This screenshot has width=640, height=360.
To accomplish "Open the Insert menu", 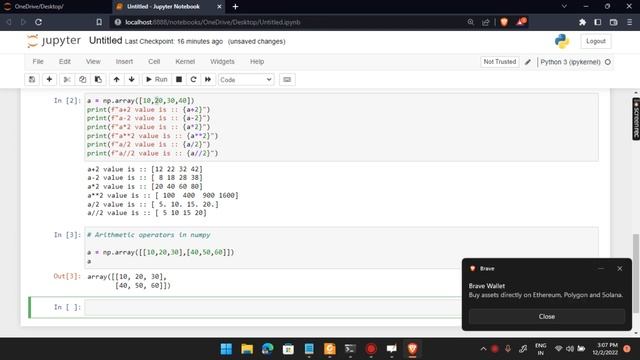I will point(124,62).
